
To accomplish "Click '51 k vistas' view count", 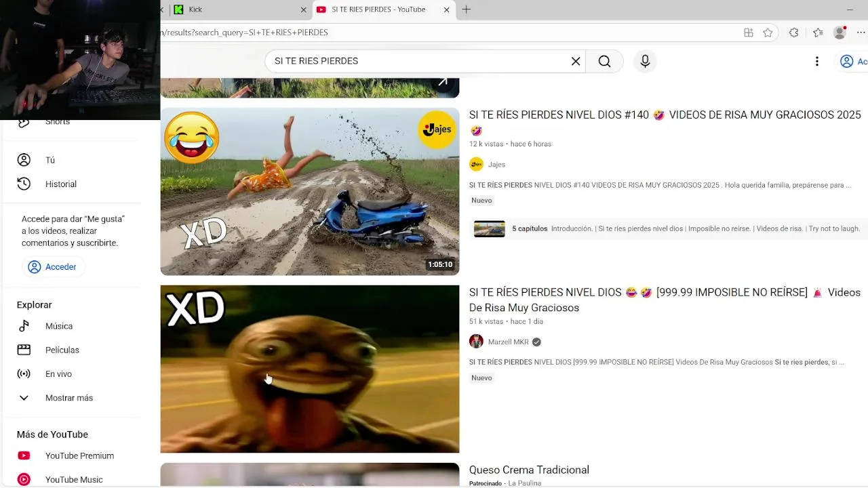I will (486, 321).
